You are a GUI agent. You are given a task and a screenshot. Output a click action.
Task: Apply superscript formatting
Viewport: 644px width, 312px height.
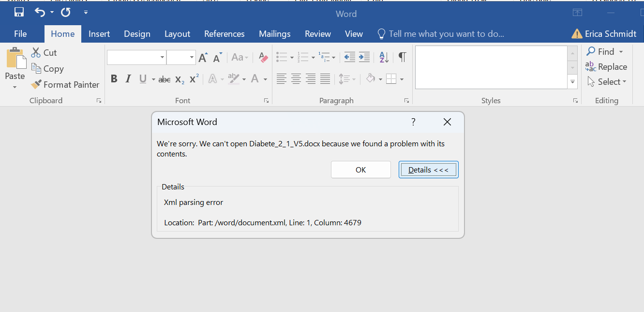193,78
